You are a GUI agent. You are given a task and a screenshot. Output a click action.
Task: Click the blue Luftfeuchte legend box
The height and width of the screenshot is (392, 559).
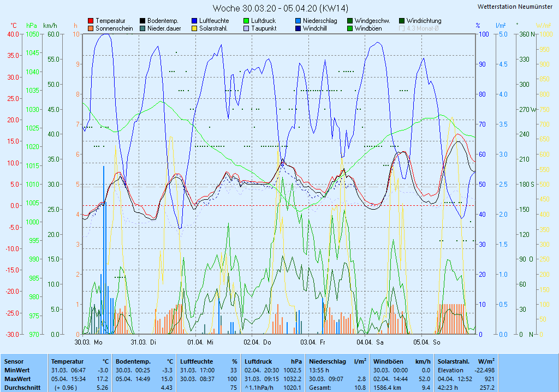(194, 21)
